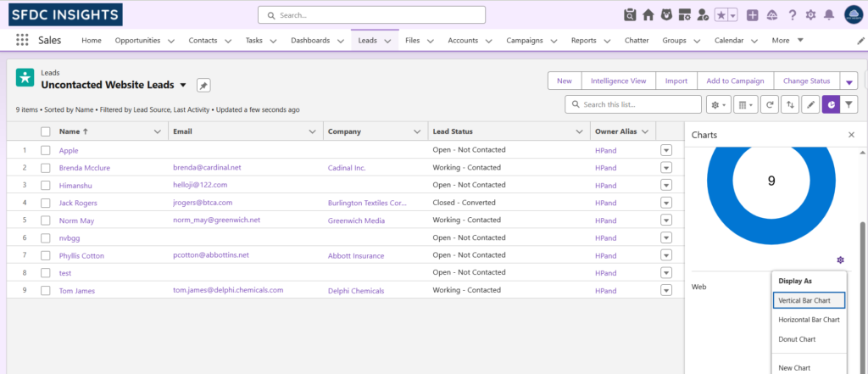Click the pencil edit list icon
The width and height of the screenshot is (868, 374).
810,104
